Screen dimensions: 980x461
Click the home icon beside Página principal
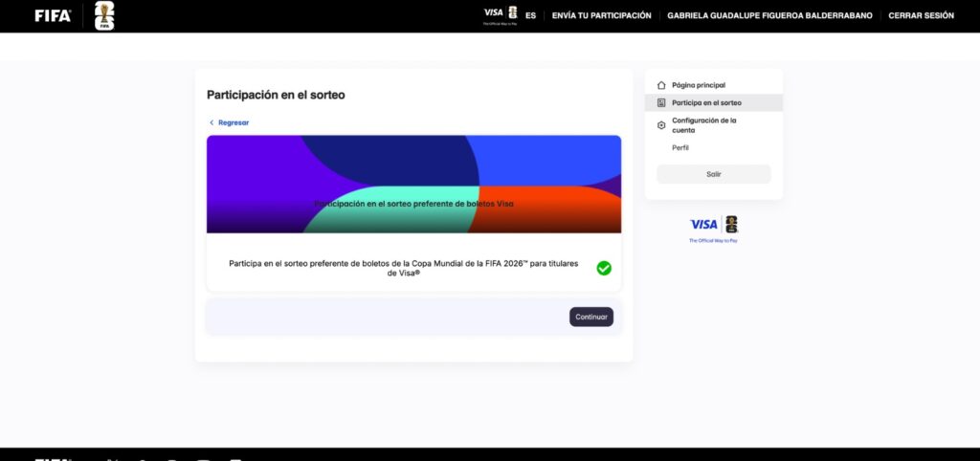pos(661,85)
